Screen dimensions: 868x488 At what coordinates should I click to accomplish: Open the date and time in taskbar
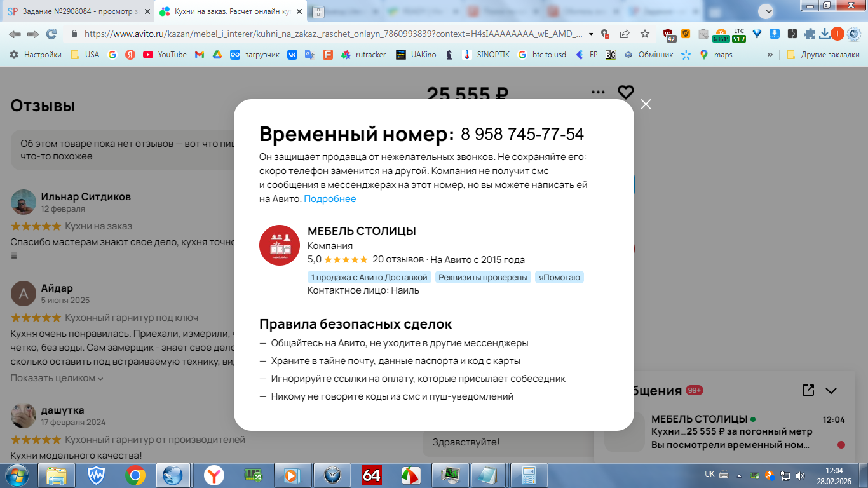click(x=834, y=475)
